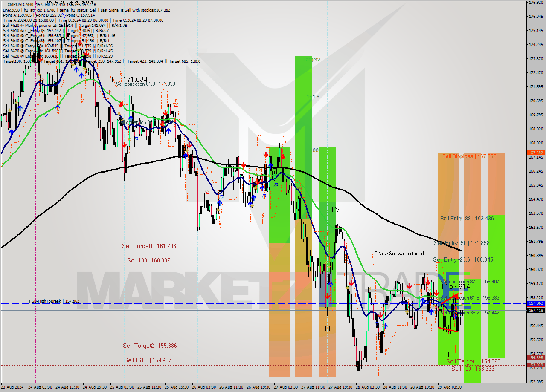Click the 165.345 price axis value
The width and height of the screenshot is (546, 392).
pyautogui.click(x=535, y=185)
